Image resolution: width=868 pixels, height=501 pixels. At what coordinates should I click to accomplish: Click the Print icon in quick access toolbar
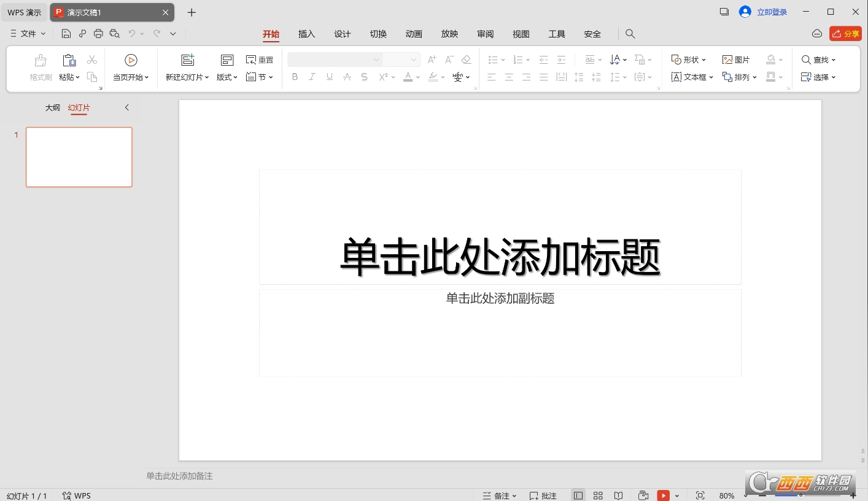(x=98, y=34)
